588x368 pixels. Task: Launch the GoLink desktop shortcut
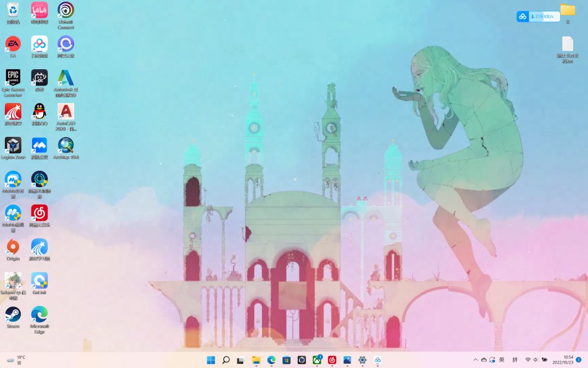[39, 283]
